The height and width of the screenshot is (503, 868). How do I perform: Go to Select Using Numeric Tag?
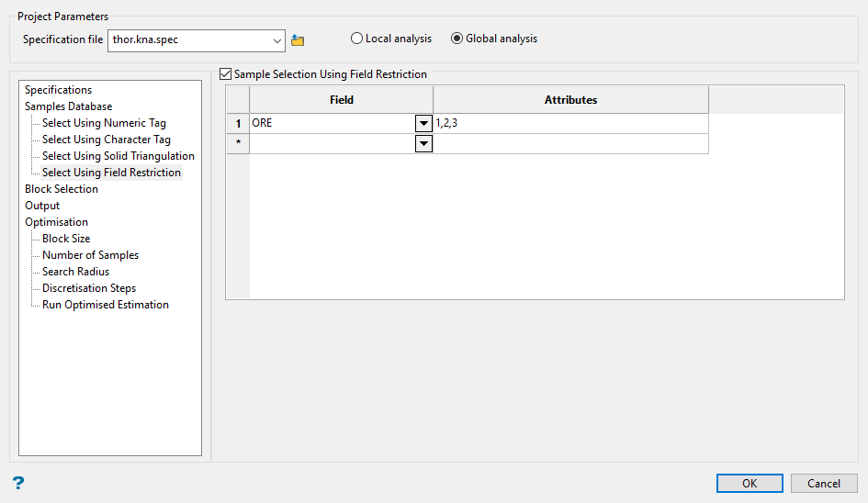[x=104, y=123]
